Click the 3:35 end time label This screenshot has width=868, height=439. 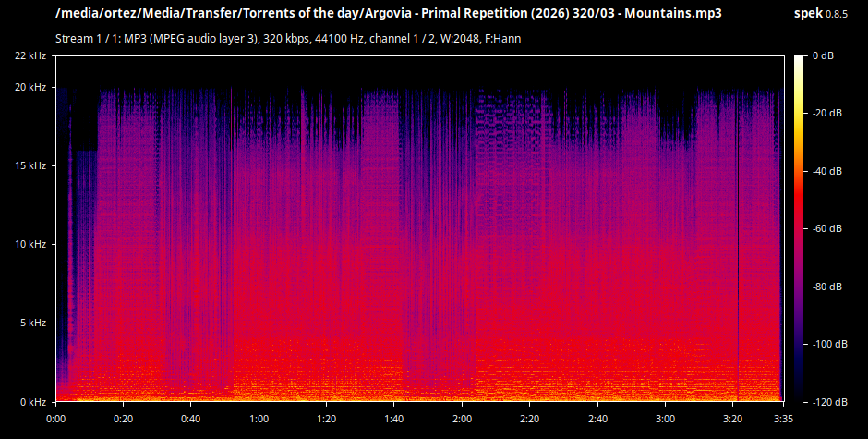pyautogui.click(x=783, y=419)
